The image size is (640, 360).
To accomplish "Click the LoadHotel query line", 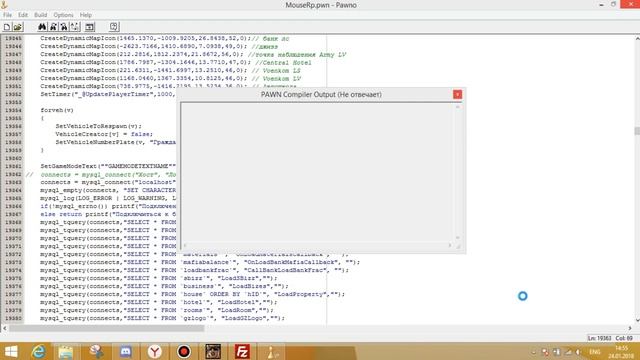I will pyautogui.click(x=158, y=302).
